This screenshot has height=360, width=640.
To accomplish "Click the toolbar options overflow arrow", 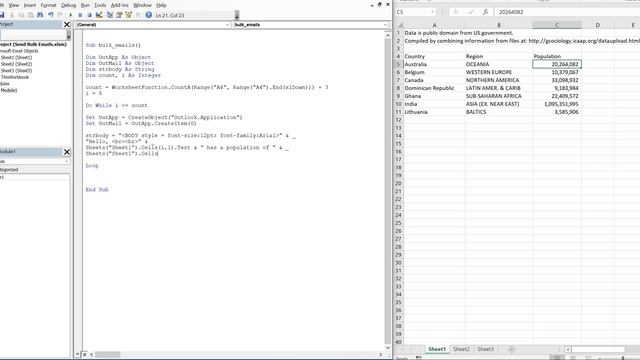I will [237, 16].
